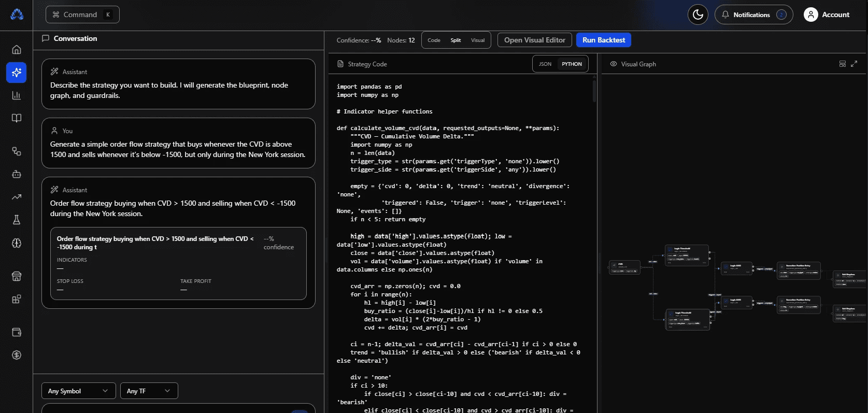The width and height of the screenshot is (868, 413).
Task: Switch to Split view tab
Action: tap(456, 40)
